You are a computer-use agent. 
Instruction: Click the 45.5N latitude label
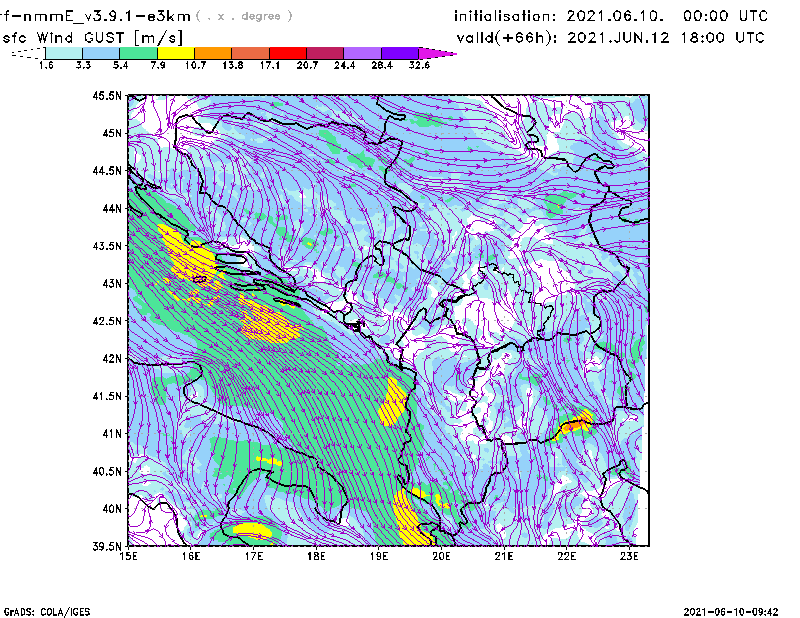point(107,95)
